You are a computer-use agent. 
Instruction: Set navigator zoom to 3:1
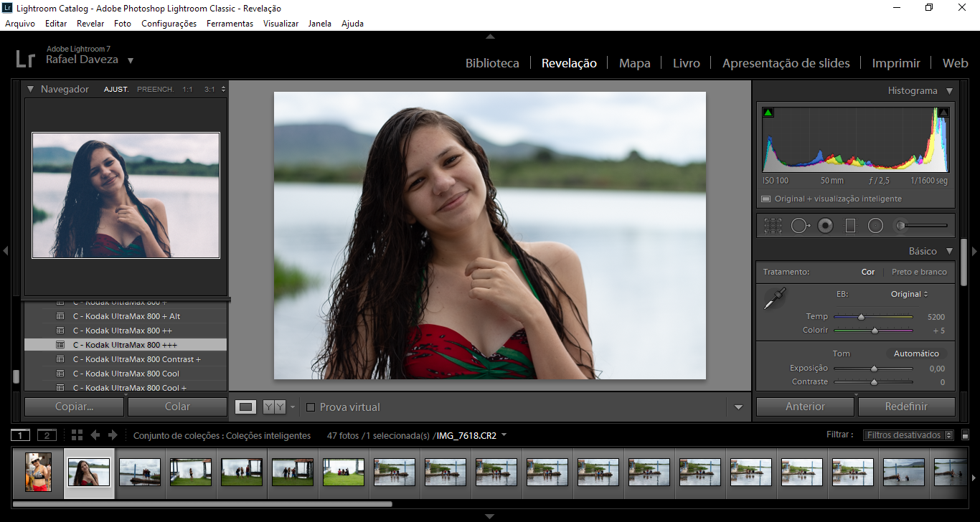tap(209, 90)
